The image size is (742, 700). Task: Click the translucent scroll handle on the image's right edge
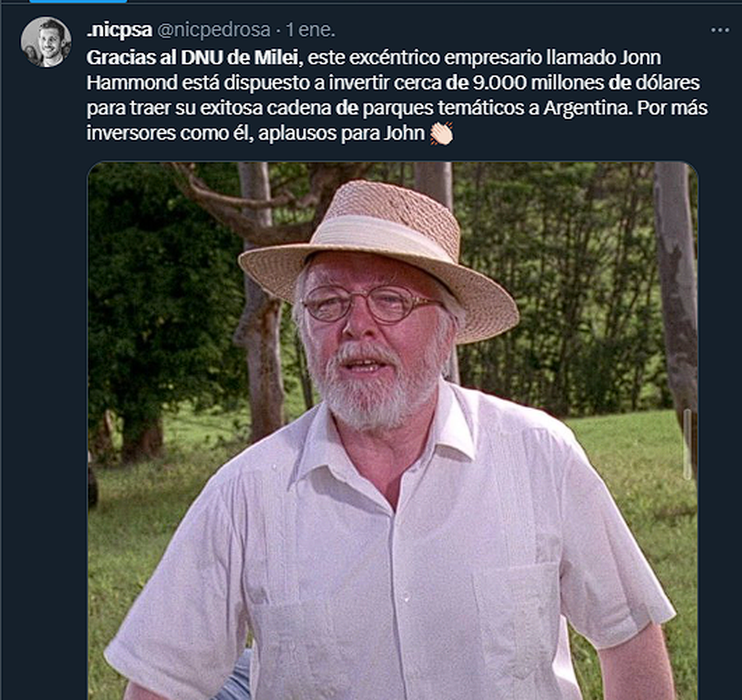(688, 444)
